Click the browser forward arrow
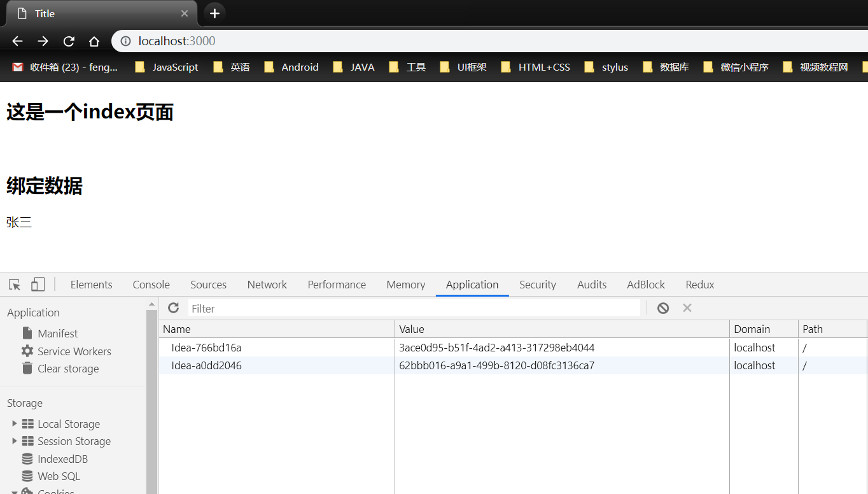 [x=43, y=41]
